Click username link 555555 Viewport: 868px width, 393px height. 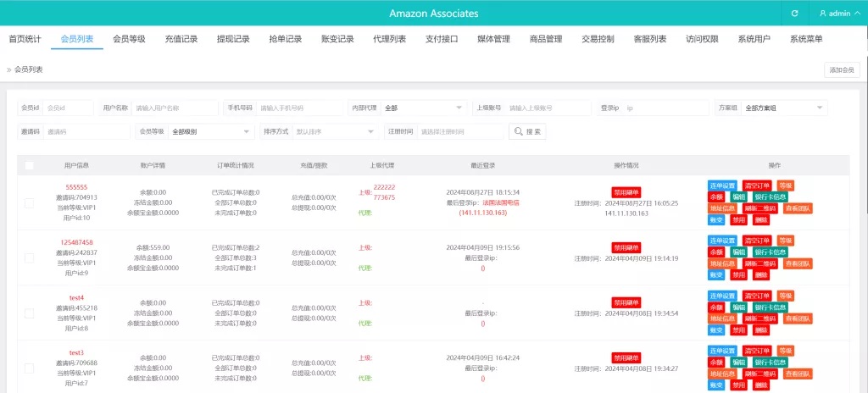pyautogui.click(x=76, y=187)
